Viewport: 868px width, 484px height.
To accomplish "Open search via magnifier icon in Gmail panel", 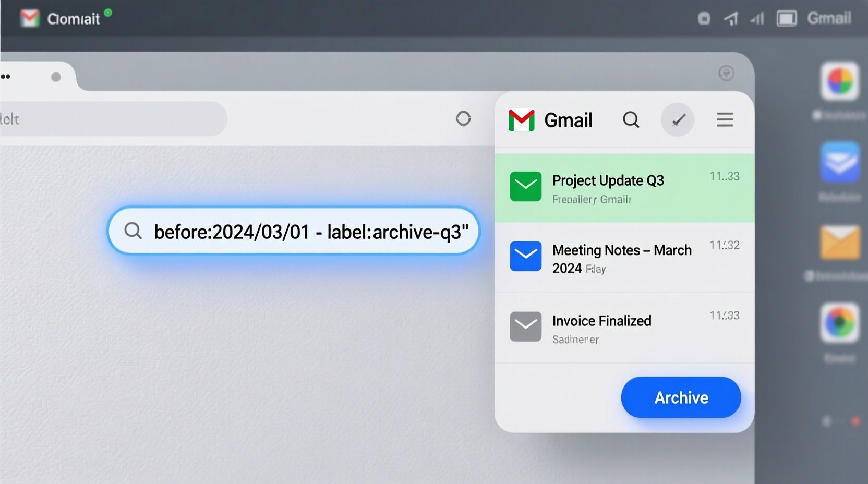I will 631,120.
